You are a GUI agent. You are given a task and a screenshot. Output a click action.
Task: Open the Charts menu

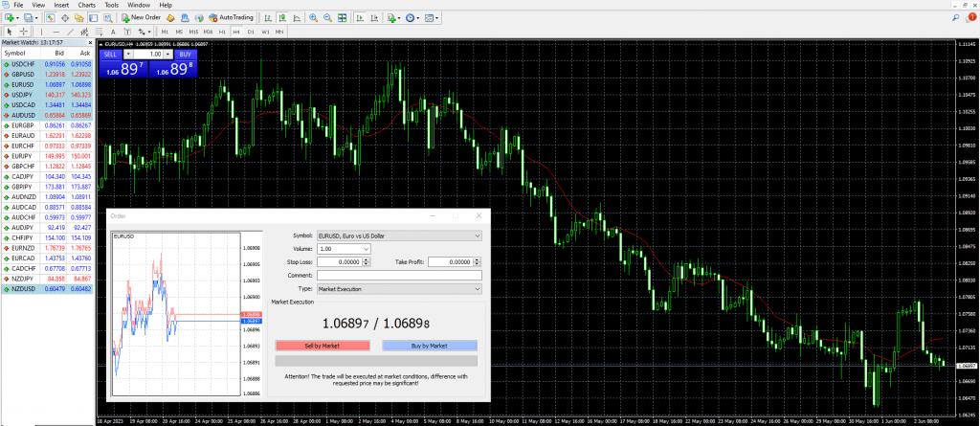[x=85, y=5]
